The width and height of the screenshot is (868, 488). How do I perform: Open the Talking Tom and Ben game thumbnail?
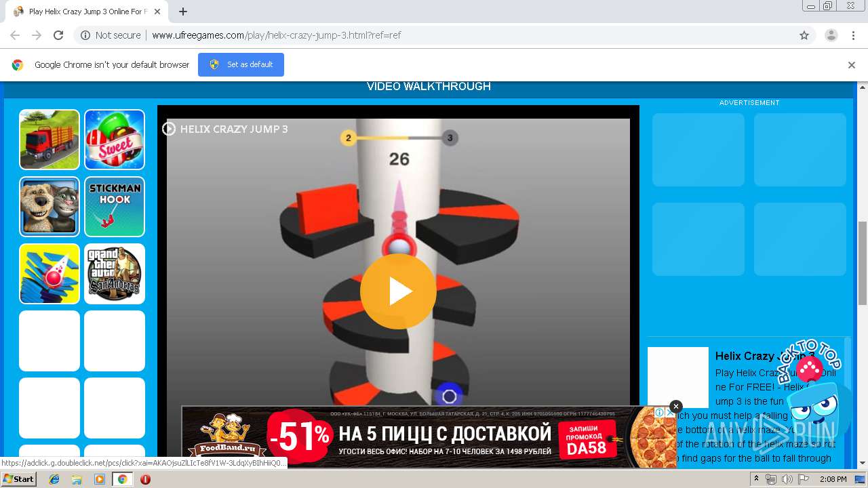pyautogui.click(x=50, y=207)
